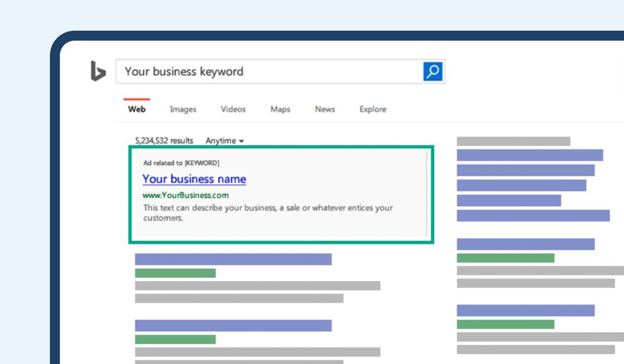This screenshot has height=364, width=624.
Task: Switch to the News tab
Action: [x=325, y=109]
